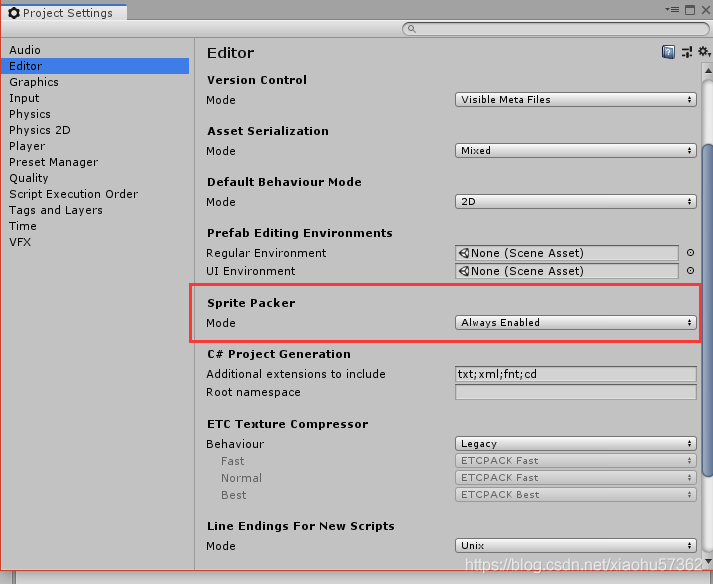713x584 pixels.
Task: Open ETC Best compressor dropdown
Action: pyautogui.click(x=576, y=494)
